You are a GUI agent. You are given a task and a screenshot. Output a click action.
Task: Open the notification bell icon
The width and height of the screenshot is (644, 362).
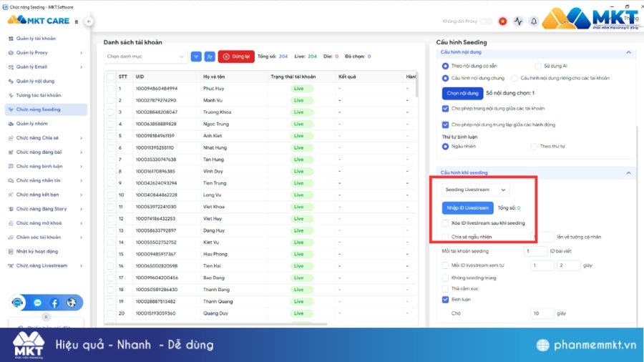pos(534,21)
